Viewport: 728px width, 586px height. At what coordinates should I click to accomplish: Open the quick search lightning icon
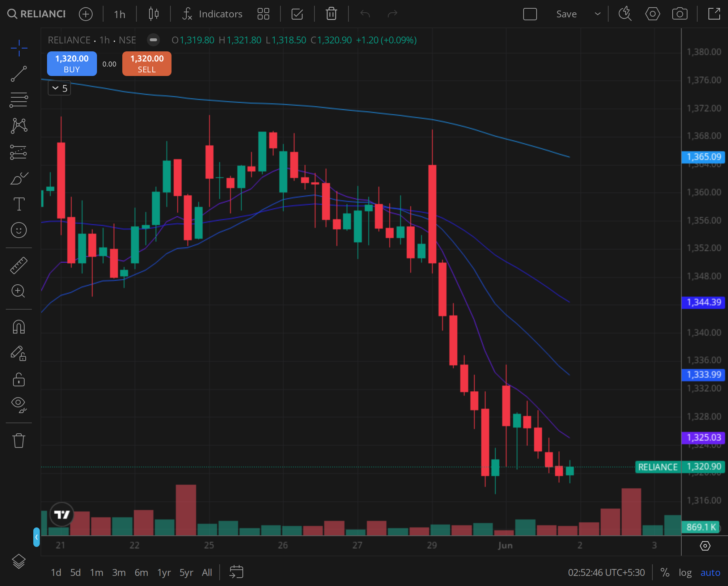(x=625, y=14)
